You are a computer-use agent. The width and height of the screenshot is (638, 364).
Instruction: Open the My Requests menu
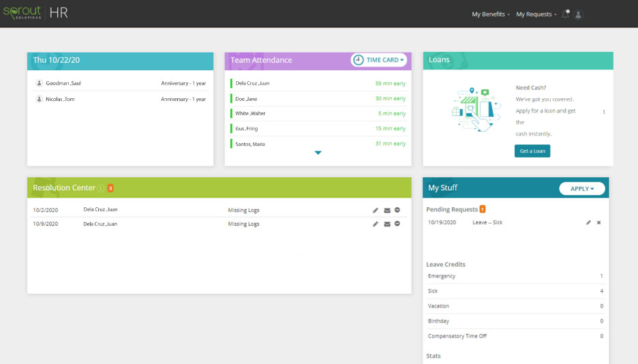click(x=536, y=14)
